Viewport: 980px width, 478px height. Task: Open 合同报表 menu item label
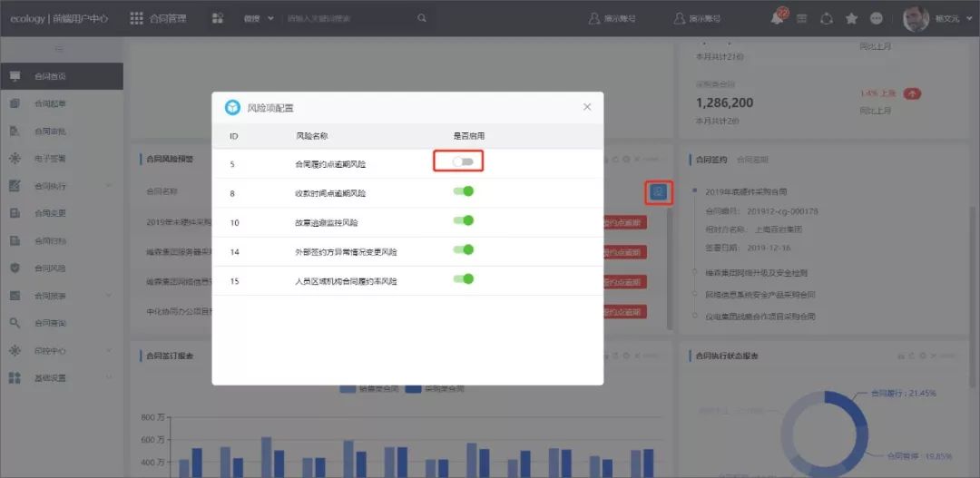pos(50,296)
